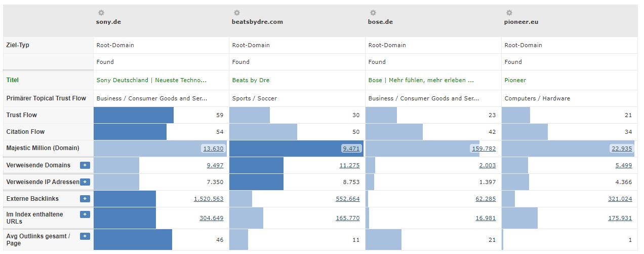Screen dimensions: 644x254
Task: Open the gear settings icon above sony.de
Action: [101, 13]
